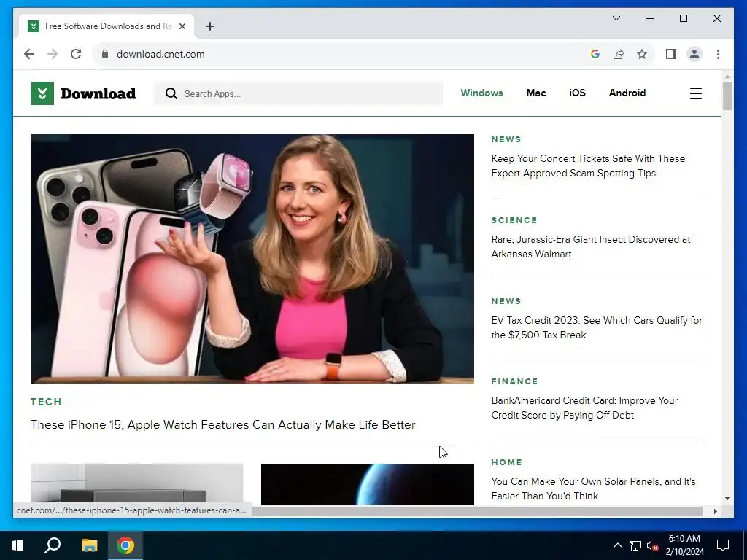Click the gray appliance thumbnail below the headline
Image resolution: width=747 pixels, height=560 pixels.
tap(136, 484)
